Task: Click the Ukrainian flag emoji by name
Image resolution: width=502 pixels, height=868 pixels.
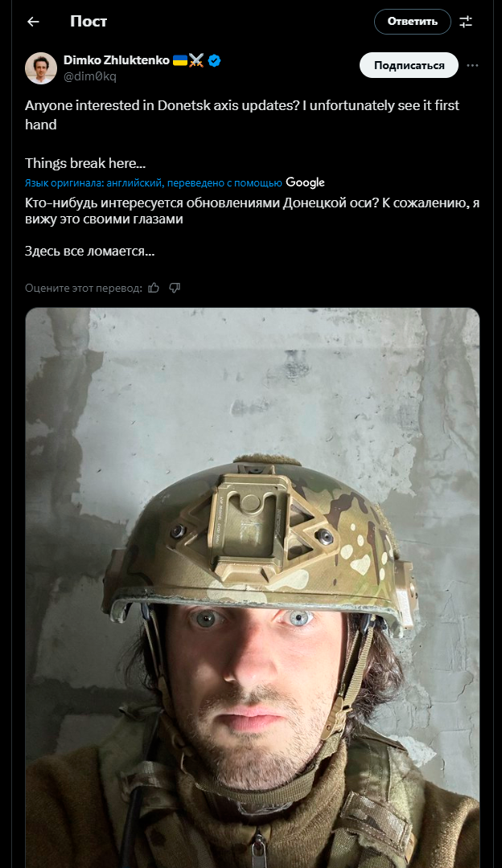Action: 180,60
